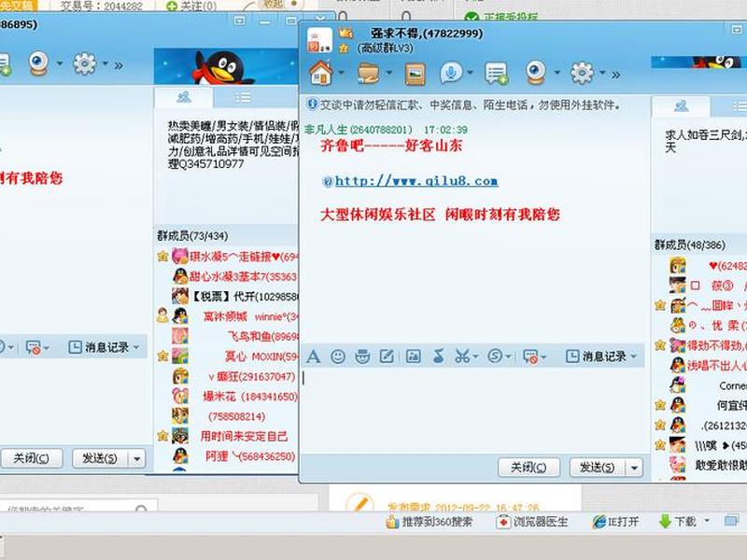This screenshot has width=747, height=560.
Task: Open magic emoticon hat icon
Action: click(x=362, y=357)
